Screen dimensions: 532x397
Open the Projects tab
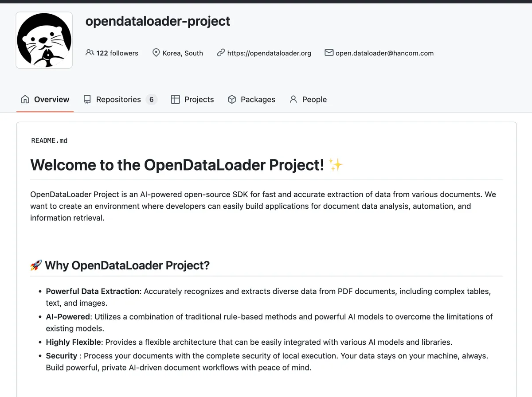pos(192,99)
